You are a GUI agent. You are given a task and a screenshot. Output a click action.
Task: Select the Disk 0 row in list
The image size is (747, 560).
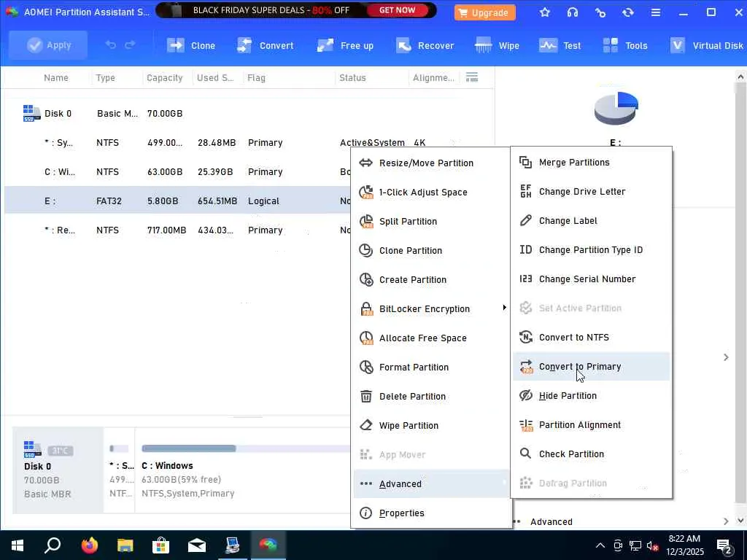tap(249, 113)
